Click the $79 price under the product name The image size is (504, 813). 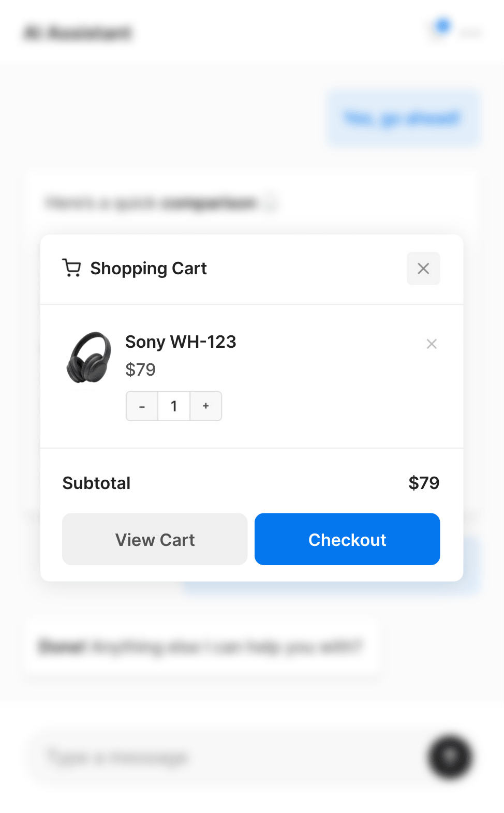click(x=140, y=369)
